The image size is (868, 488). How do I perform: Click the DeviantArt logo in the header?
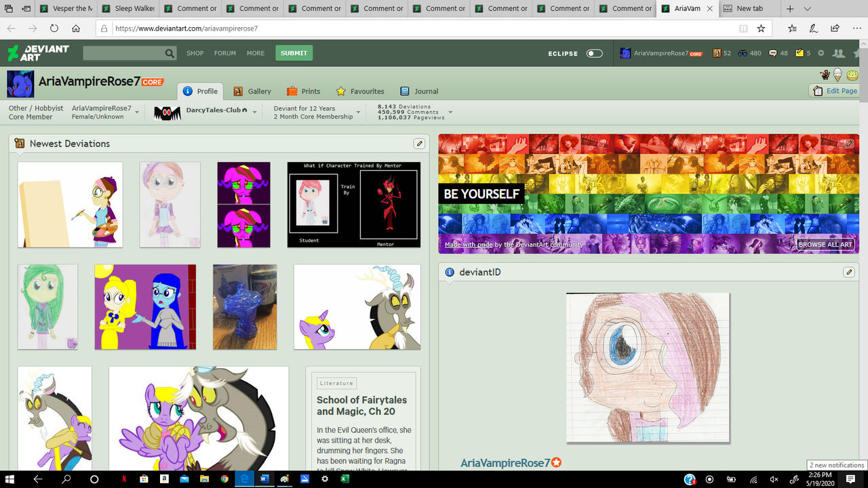coord(38,53)
